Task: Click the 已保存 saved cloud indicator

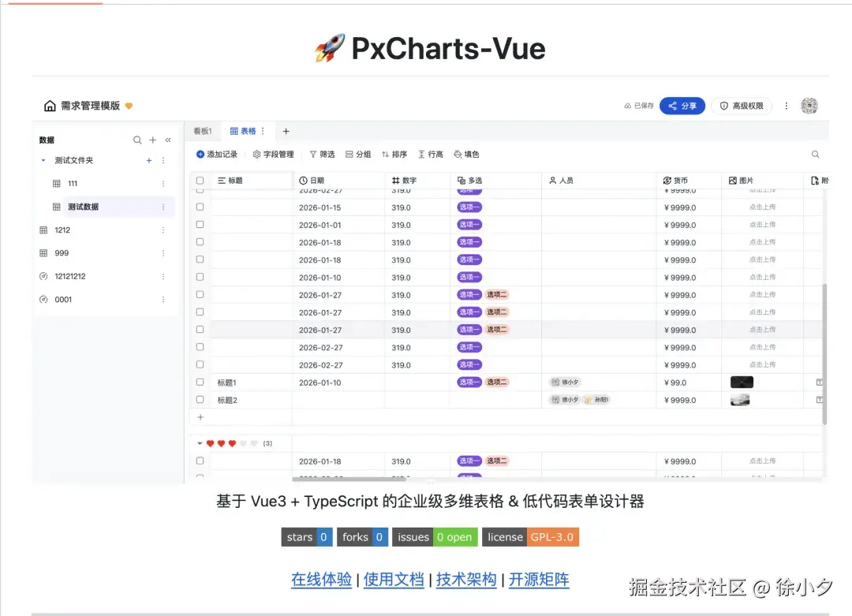Action: click(639, 106)
